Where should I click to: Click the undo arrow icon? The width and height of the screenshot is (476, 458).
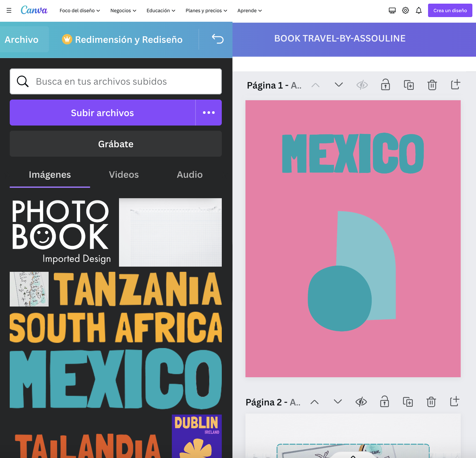(218, 39)
